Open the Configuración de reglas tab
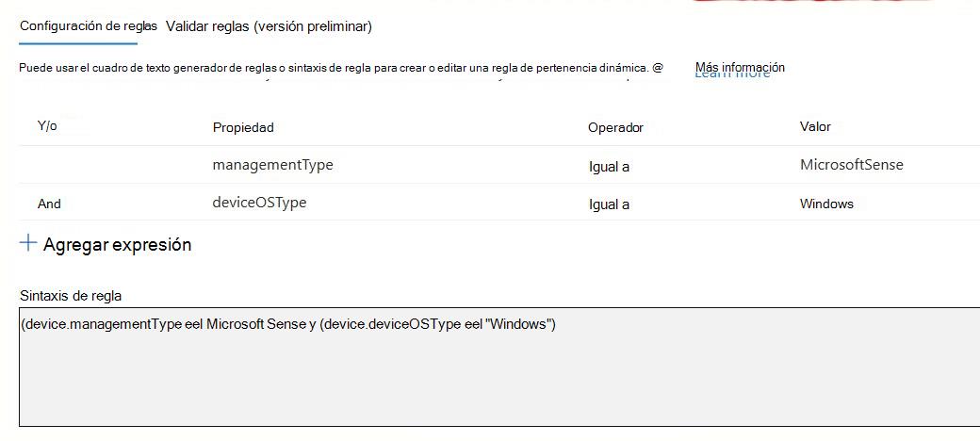Image resolution: width=980 pixels, height=441 pixels. click(79, 26)
